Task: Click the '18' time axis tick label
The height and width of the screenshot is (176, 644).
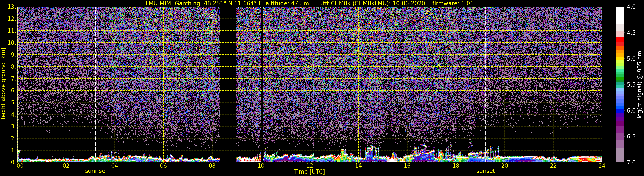Action: coord(456,166)
